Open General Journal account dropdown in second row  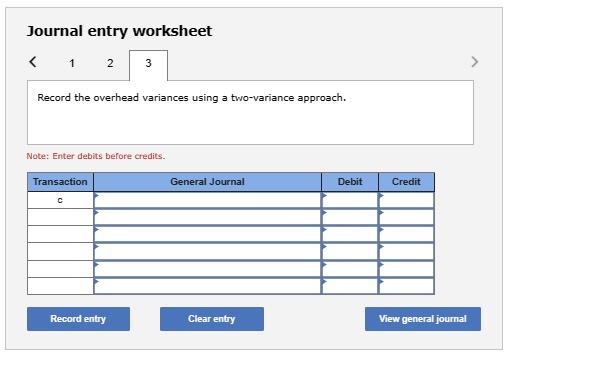[x=207, y=217]
